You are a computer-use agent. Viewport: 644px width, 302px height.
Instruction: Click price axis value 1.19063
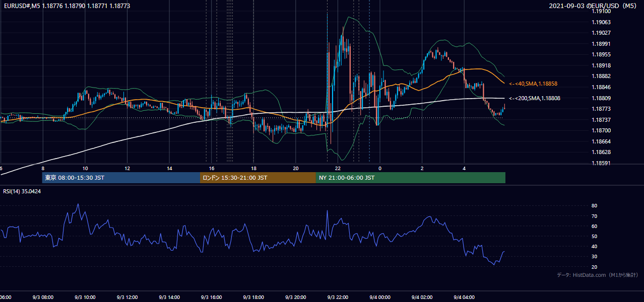click(x=602, y=22)
